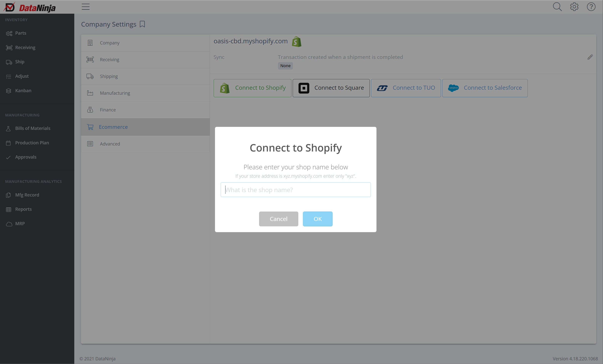Open Kanban in the sidebar
This screenshot has height=364, width=603.
tap(23, 91)
